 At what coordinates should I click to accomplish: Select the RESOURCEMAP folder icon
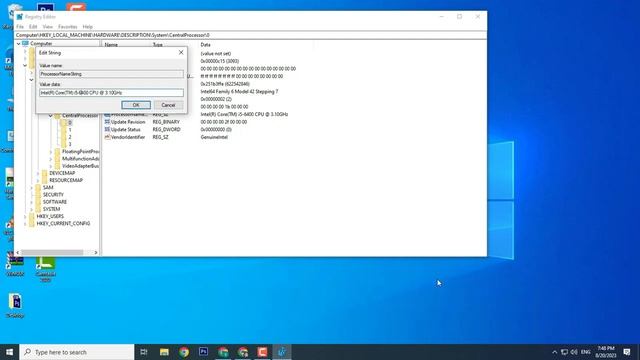click(44, 180)
